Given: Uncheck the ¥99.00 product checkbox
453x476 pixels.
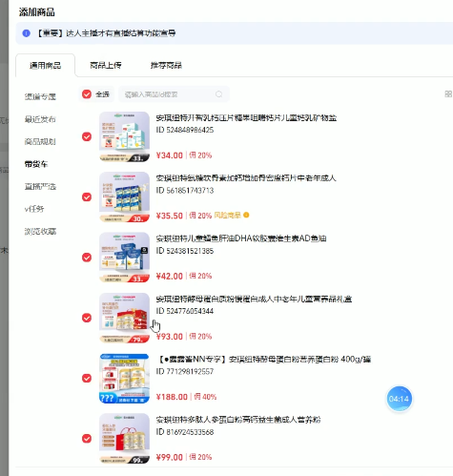Looking at the screenshot, I should pos(87,439).
